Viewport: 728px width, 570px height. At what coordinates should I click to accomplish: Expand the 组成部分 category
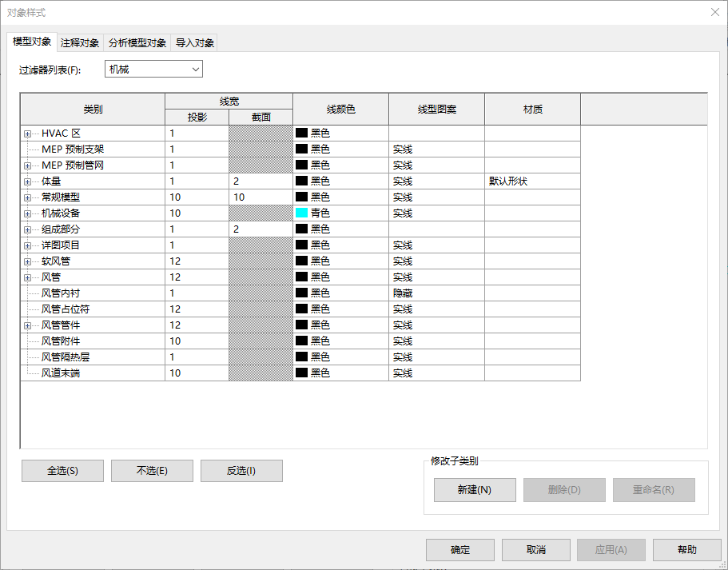click(27, 230)
